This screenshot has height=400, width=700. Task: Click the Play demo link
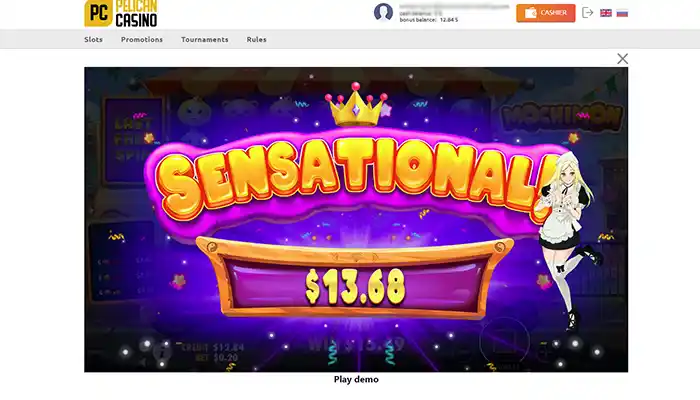click(356, 379)
